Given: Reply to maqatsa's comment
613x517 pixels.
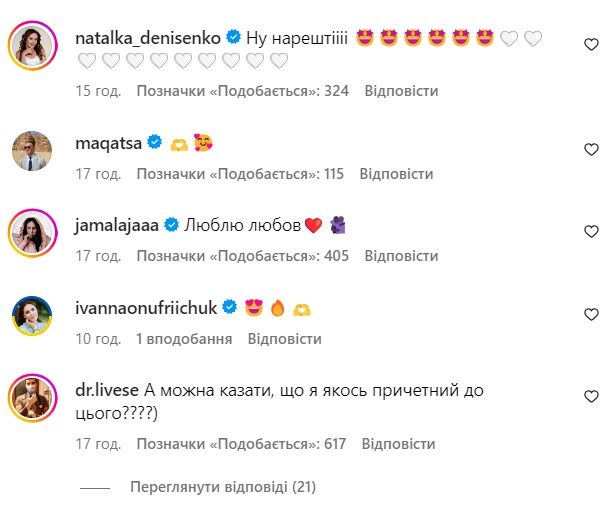Looking at the screenshot, I should (398, 174).
